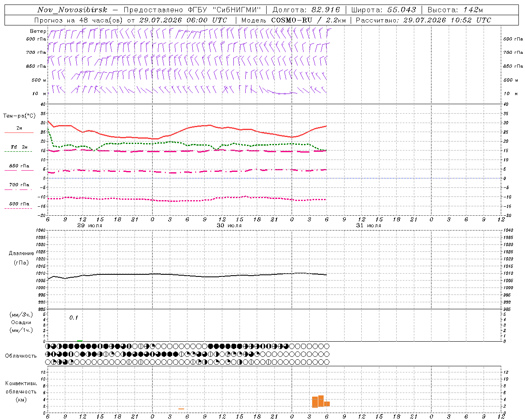Screen dimensions: 525x420
Task: Click the Ветер wind panel label
Action: [x=38, y=31]
